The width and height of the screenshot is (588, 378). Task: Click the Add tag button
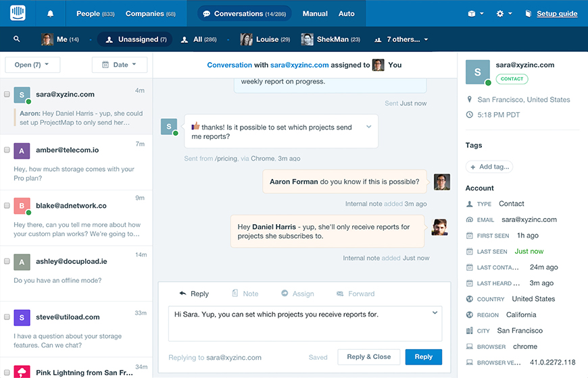pyautogui.click(x=489, y=167)
